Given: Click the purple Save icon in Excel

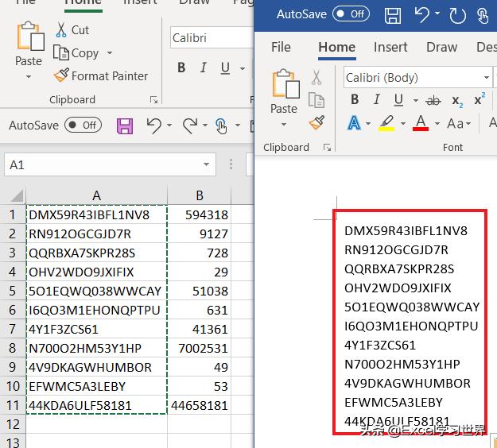Looking at the screenshot, I should click(125, 126).
